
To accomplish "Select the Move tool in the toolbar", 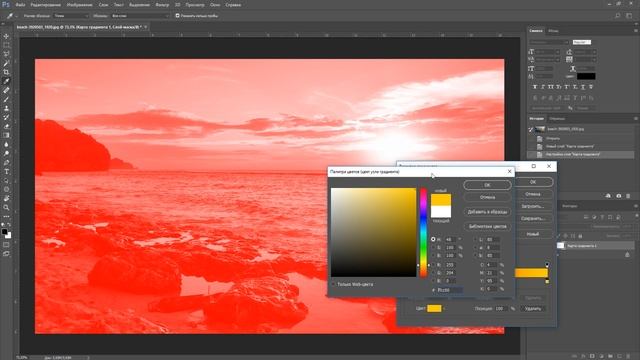I will pyautogui.click(x=6, y=36).
